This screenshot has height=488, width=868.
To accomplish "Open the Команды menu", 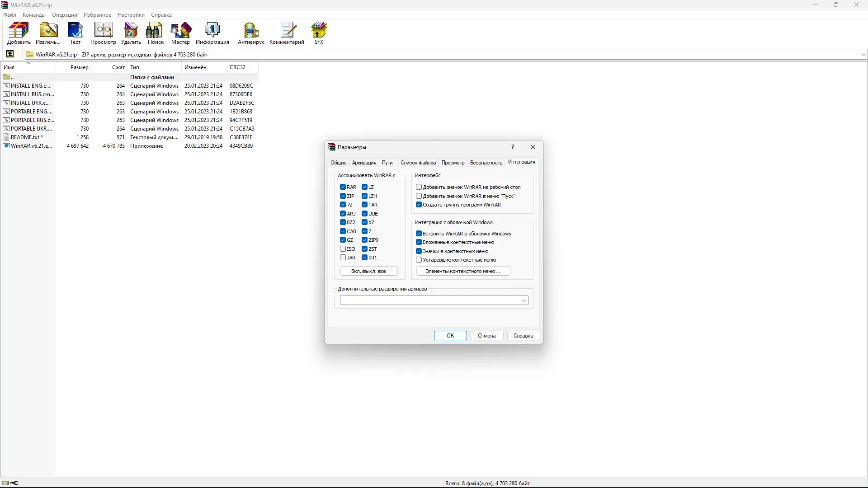I will click(34, 15).
